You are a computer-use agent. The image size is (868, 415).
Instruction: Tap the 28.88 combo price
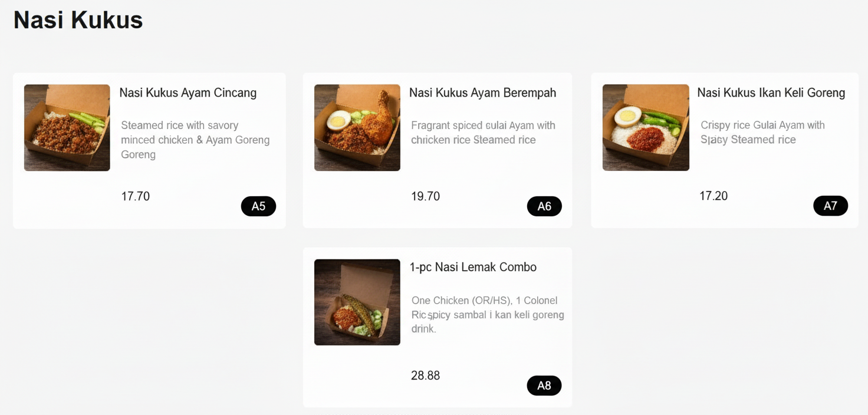tap(425, 376)
